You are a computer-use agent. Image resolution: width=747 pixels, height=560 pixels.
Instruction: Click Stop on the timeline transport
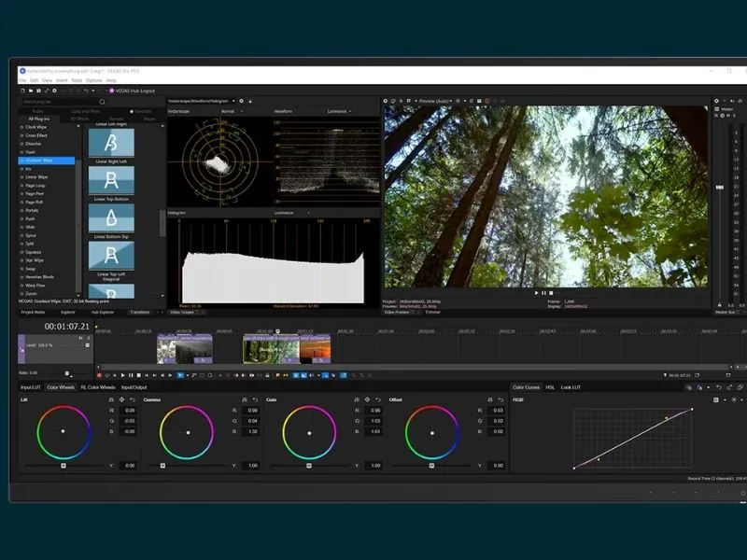138,376
